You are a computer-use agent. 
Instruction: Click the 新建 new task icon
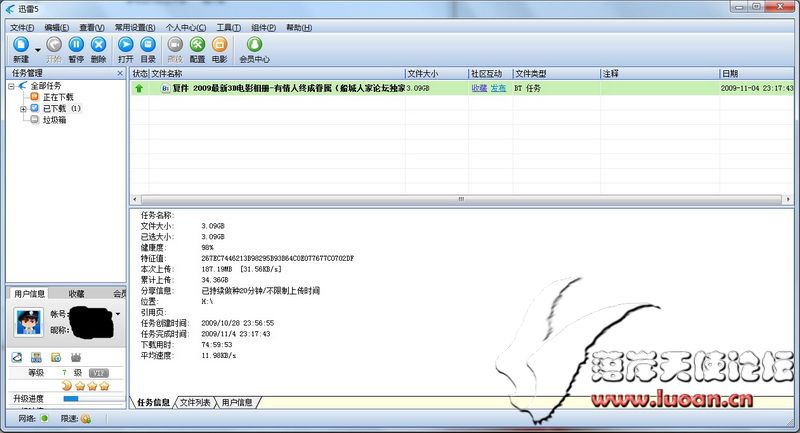[x=21, y=45]
